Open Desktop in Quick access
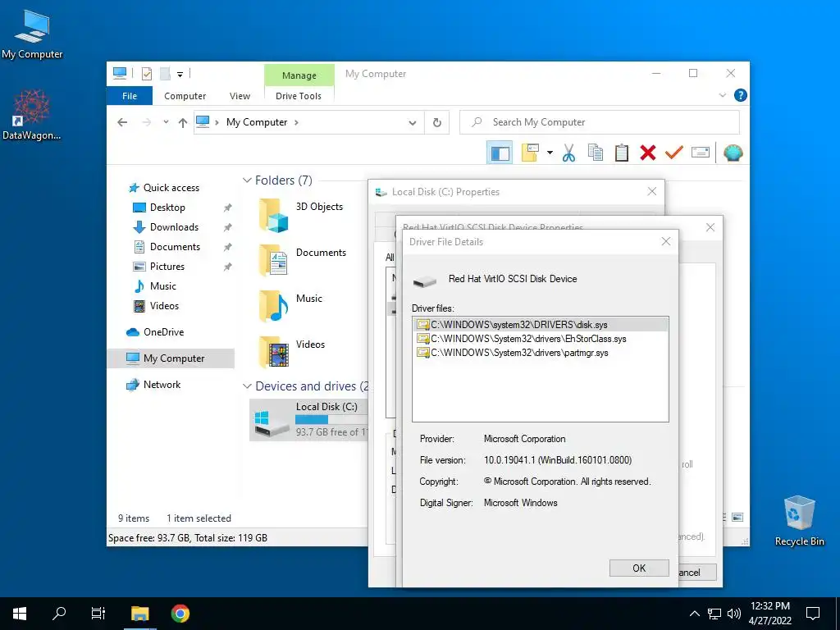This screenshot has height=630, width=840. tap(167, 208)
